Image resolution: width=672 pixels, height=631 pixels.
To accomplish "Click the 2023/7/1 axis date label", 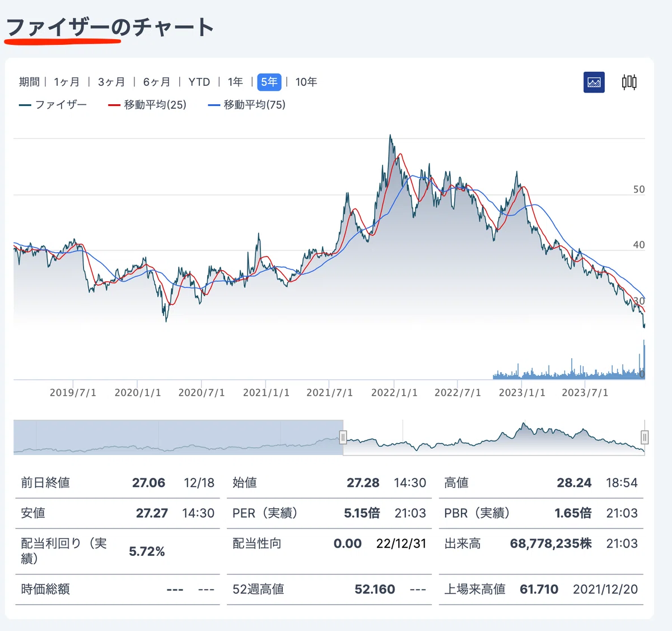I will 585,393.
